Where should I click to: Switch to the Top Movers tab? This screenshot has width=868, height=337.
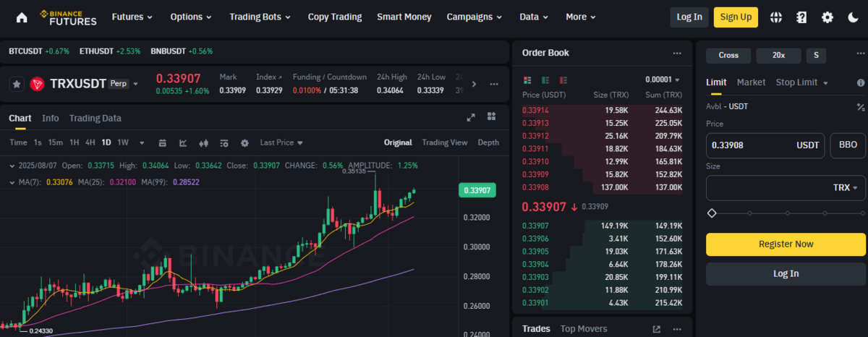(584, 329)
